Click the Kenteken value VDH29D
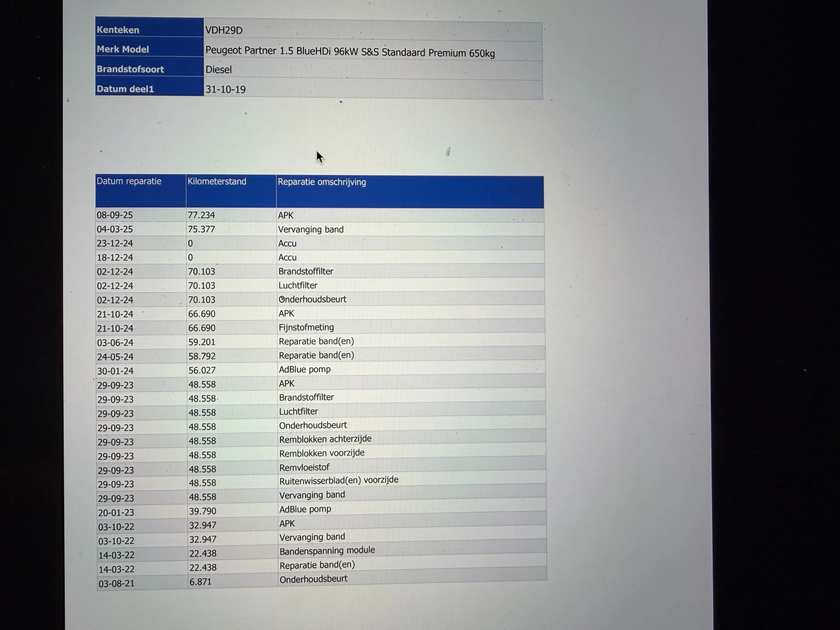Viewport: 840px width, 630px height. [x=224, y=30]
